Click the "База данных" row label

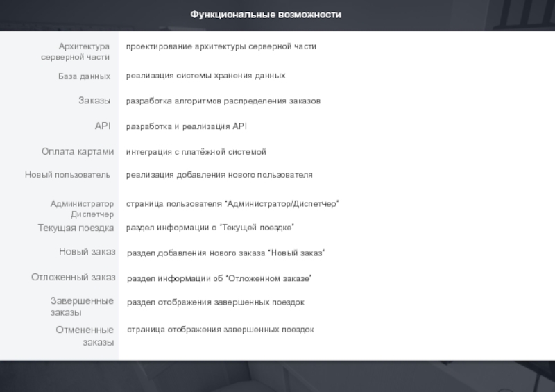84,76
